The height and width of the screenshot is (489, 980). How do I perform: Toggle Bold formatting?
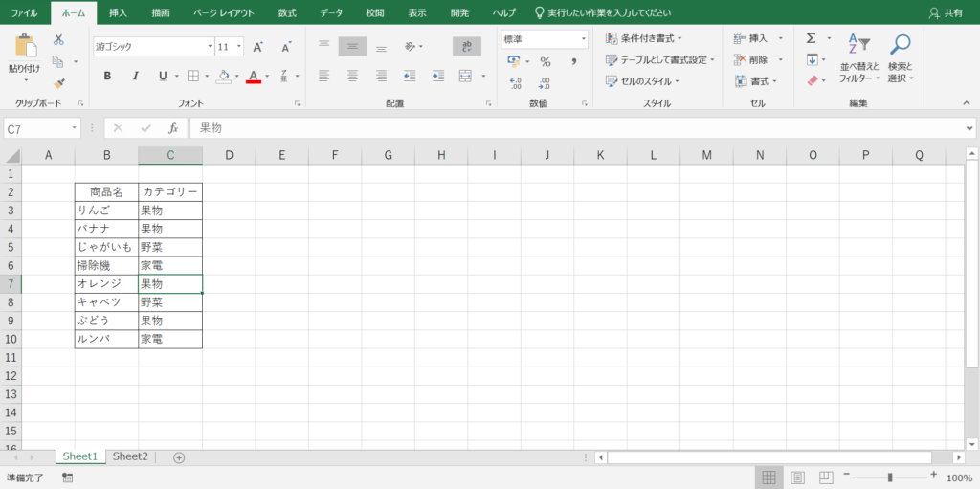click(107, 76)
